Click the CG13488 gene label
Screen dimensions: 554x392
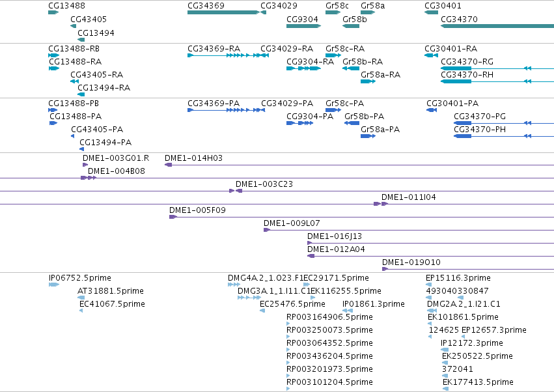click(x=66, y=6)
